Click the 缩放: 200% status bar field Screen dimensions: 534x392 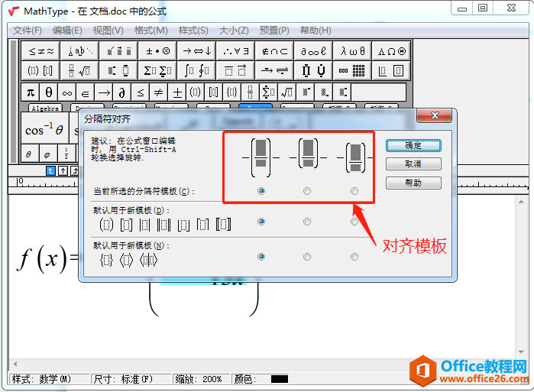[201, 379]
